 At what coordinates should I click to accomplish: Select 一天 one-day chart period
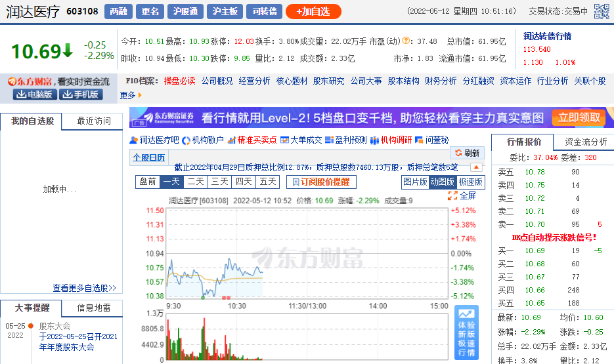coord(171,182)
